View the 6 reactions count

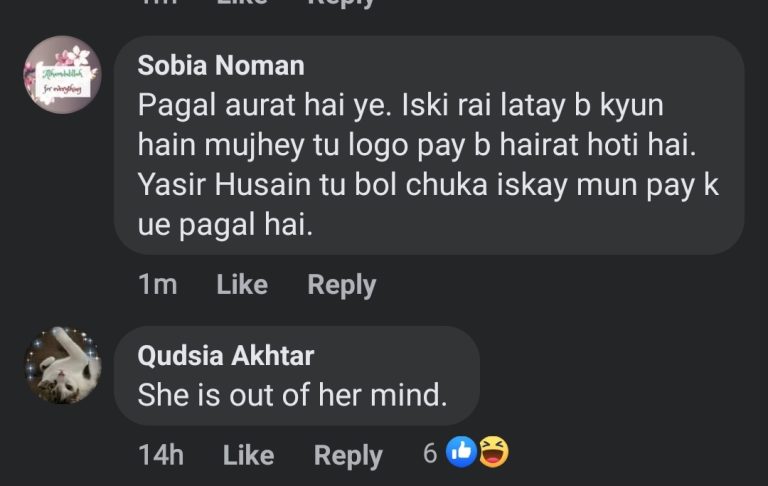pos(430,454)
